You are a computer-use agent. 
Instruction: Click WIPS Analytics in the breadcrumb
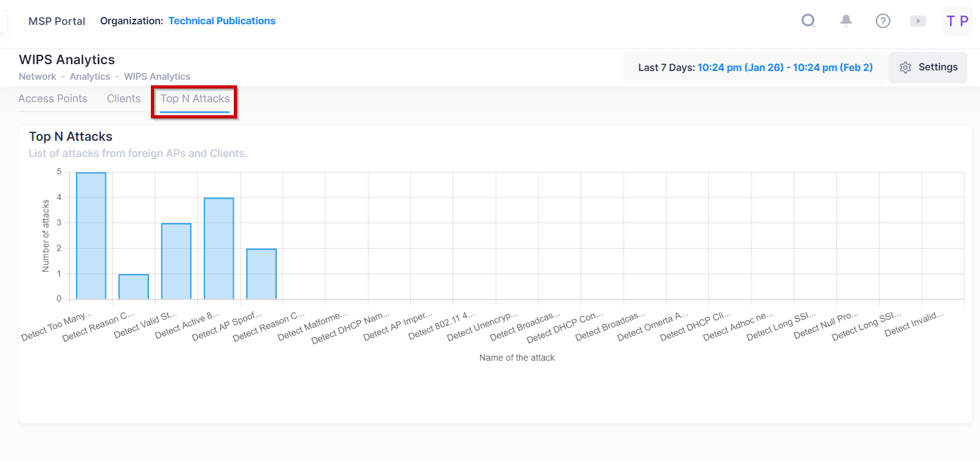click(x=157, y=77)
